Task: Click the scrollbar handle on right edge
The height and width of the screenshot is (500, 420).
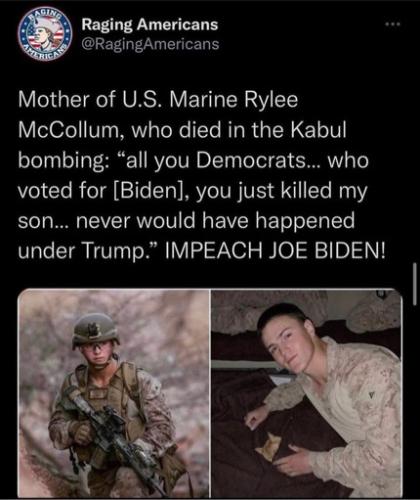Action: tap(415, 282)
